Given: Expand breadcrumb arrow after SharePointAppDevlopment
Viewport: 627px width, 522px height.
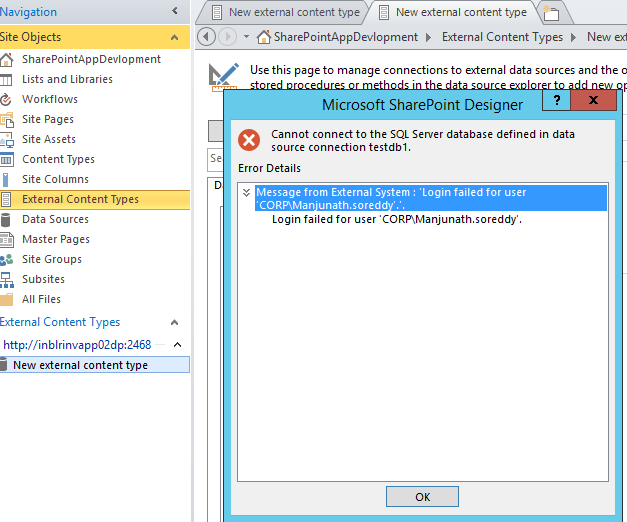Looking at the screenshot, I should coord(429,37).
